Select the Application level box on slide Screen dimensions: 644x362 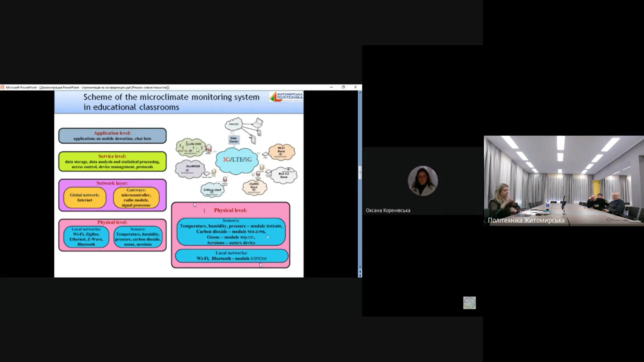tap(112, 136)
